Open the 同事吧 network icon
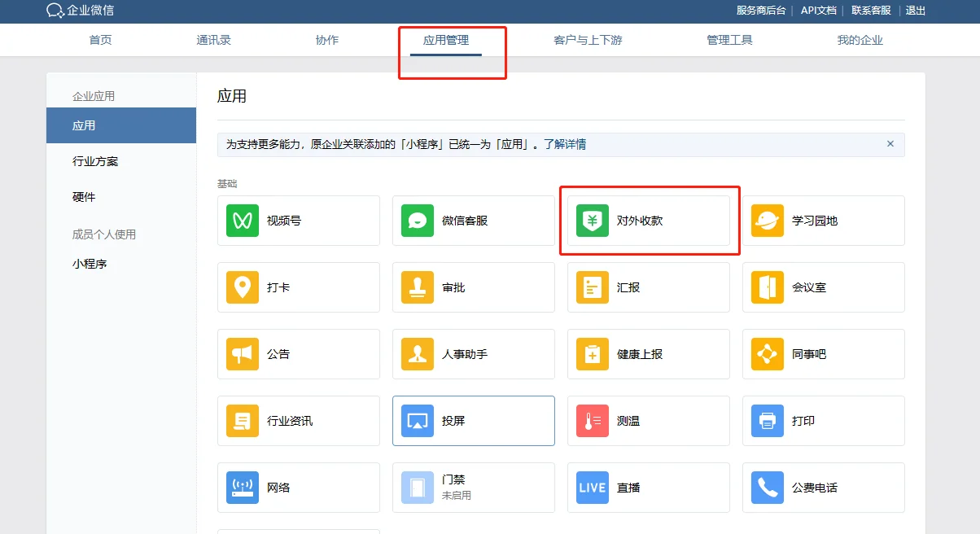The width and height of the screenshot is (980, 534). point(768,354)
